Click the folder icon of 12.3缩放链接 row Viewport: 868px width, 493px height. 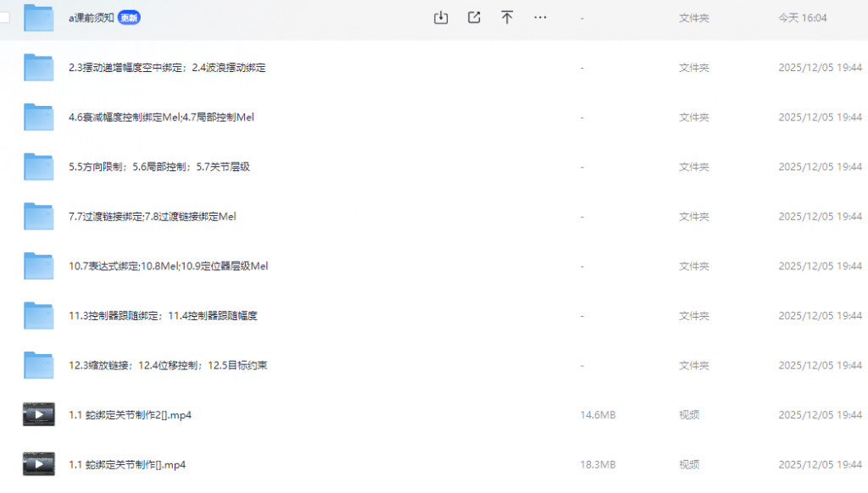click(37, 365)
